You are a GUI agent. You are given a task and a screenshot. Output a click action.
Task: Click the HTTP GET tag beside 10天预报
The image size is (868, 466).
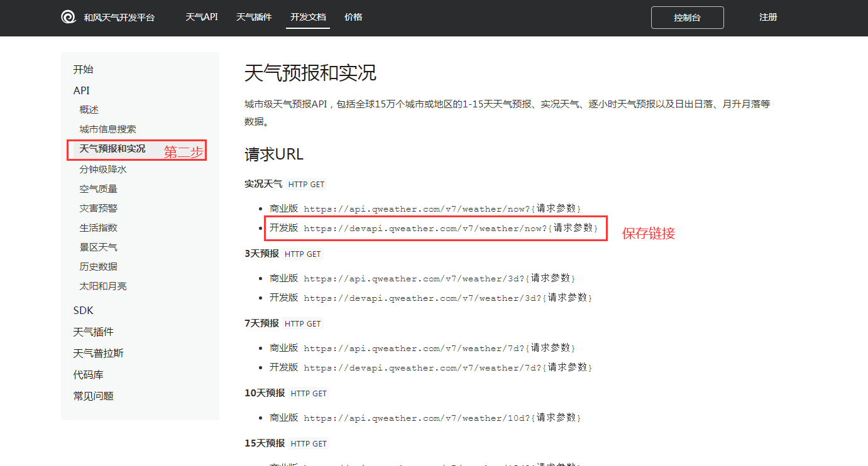click(x=309, y=394)
